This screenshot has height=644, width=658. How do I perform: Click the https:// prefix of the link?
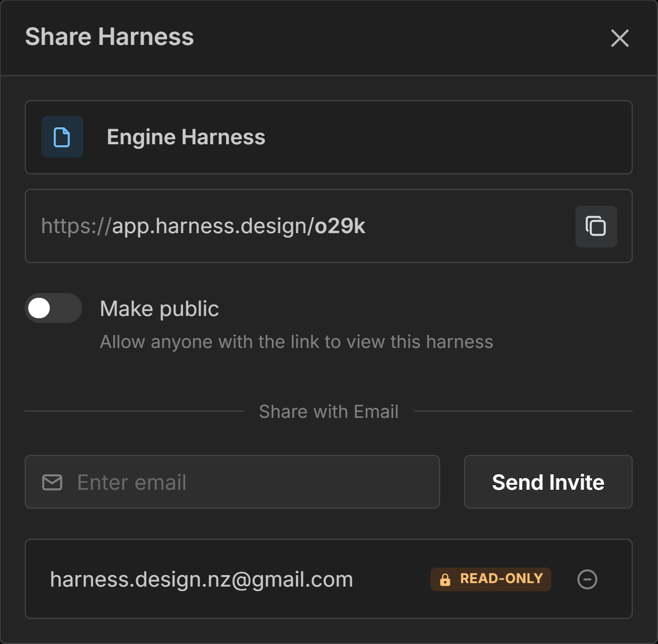(x=76, y=226)
